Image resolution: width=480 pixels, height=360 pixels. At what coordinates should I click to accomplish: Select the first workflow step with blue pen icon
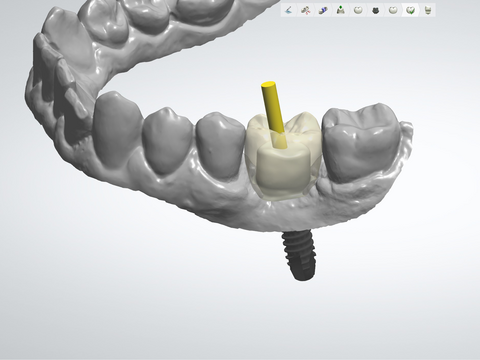[x=289, y=10]
